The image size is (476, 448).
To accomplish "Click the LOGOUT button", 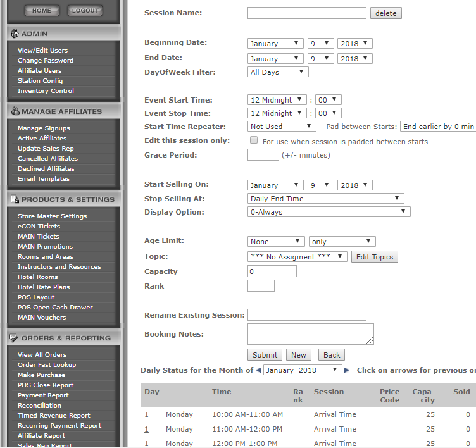I will (x=85, y=10).
